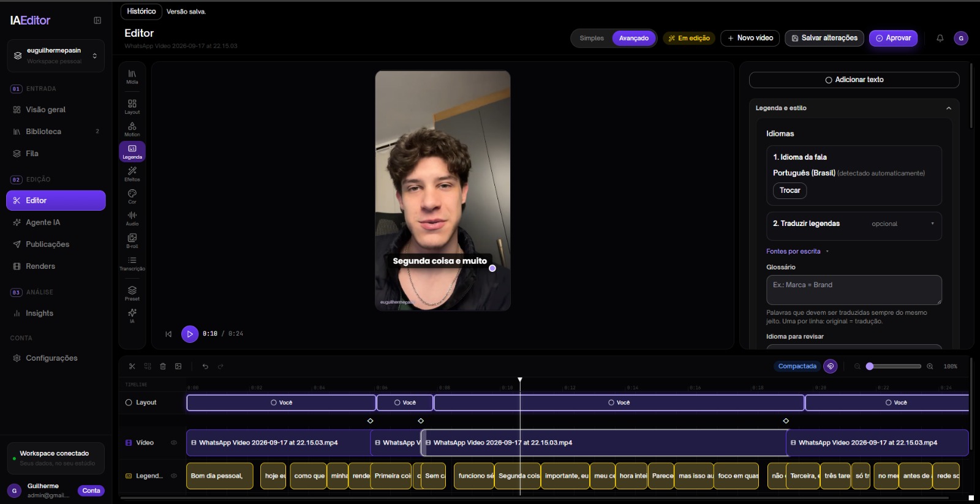
Task: Open the Mídia tool panel
Action: tap(132, 77)
